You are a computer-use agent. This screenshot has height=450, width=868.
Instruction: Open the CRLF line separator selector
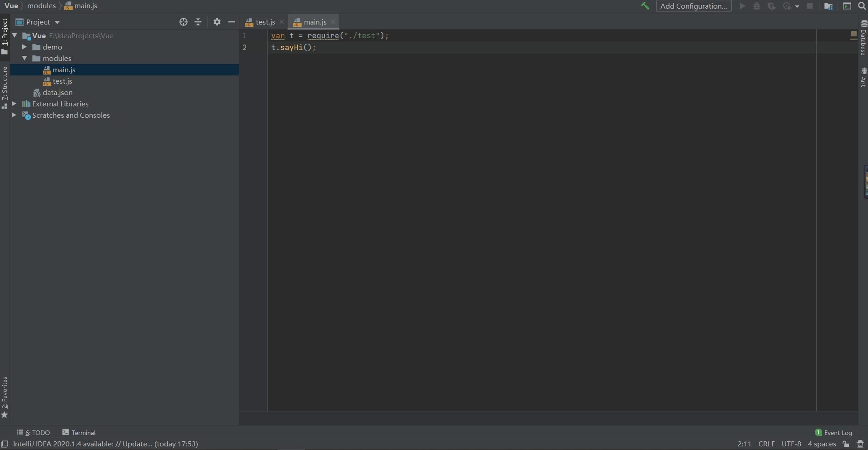[767, 444]
